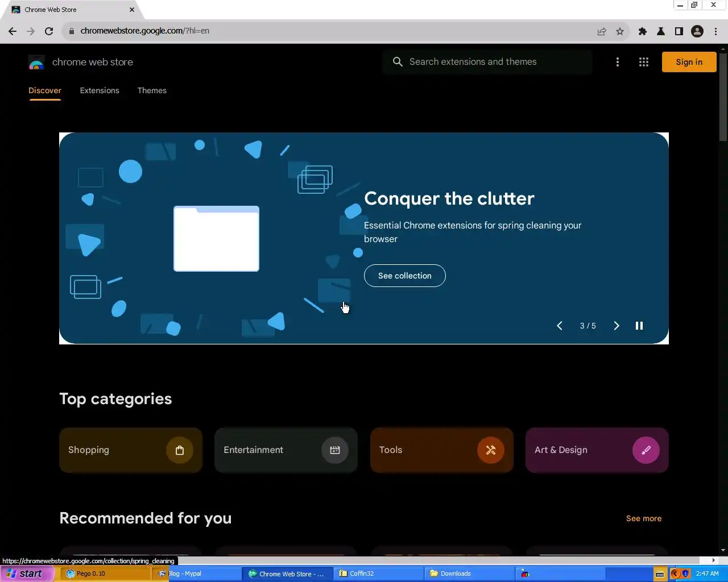Screen dimensions: 728x582
Task: Open the Chrome Labs flask icon
Action: tap(661, 31)
